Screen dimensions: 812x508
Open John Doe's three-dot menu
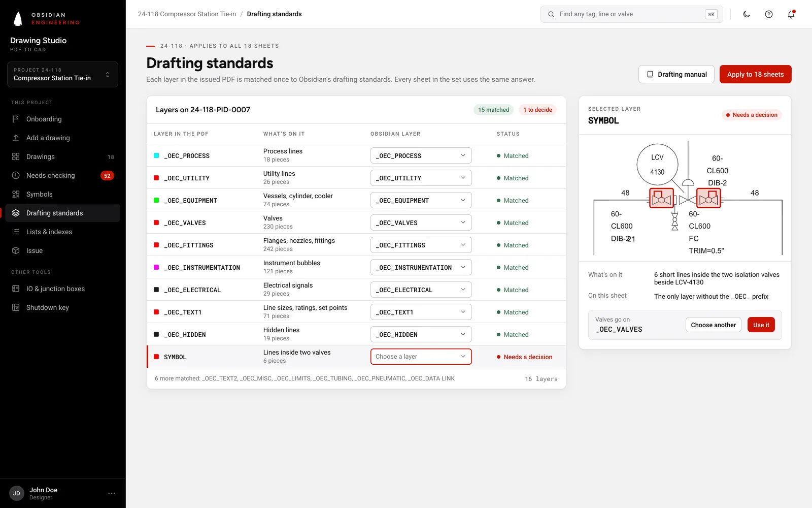[112, 493]
